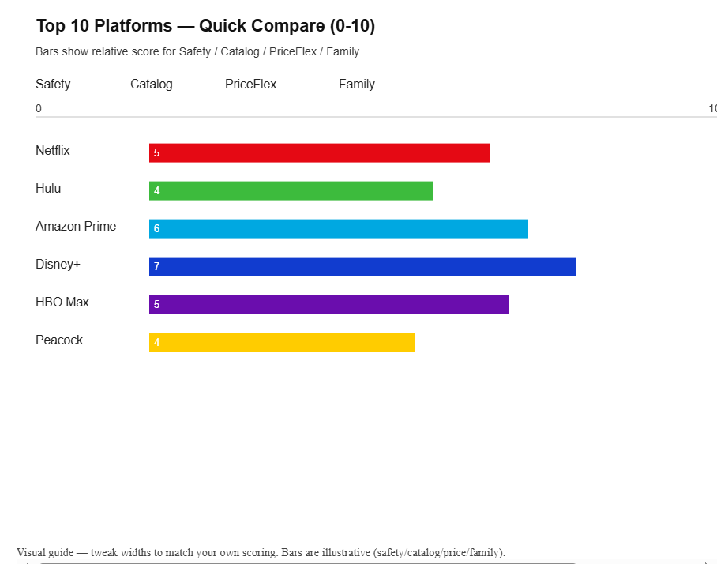
Task: Select the dark blue Disney+ bar
Action: [x=362, y=266]
